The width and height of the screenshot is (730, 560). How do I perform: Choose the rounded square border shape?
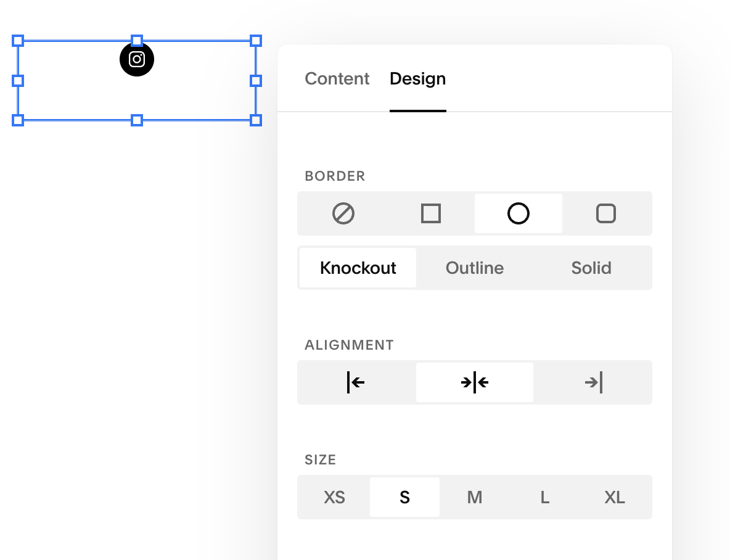[605, 213]
